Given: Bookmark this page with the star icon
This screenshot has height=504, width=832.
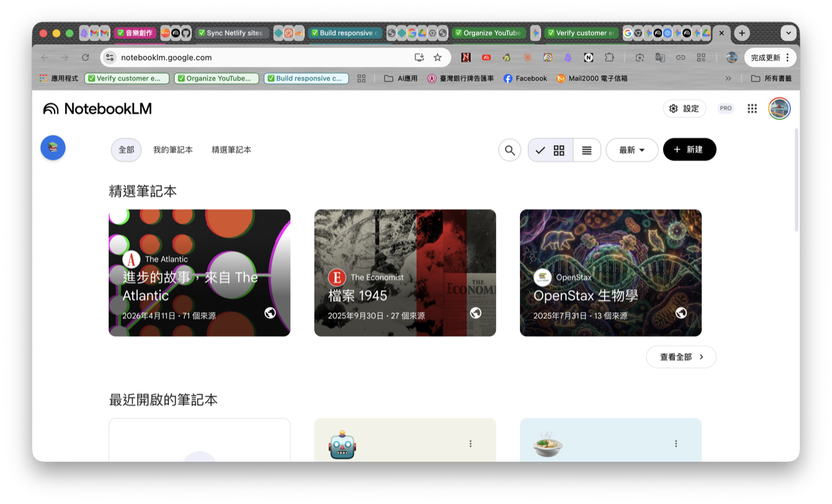Looking at the screenshot, I should (x=437, y=57).
